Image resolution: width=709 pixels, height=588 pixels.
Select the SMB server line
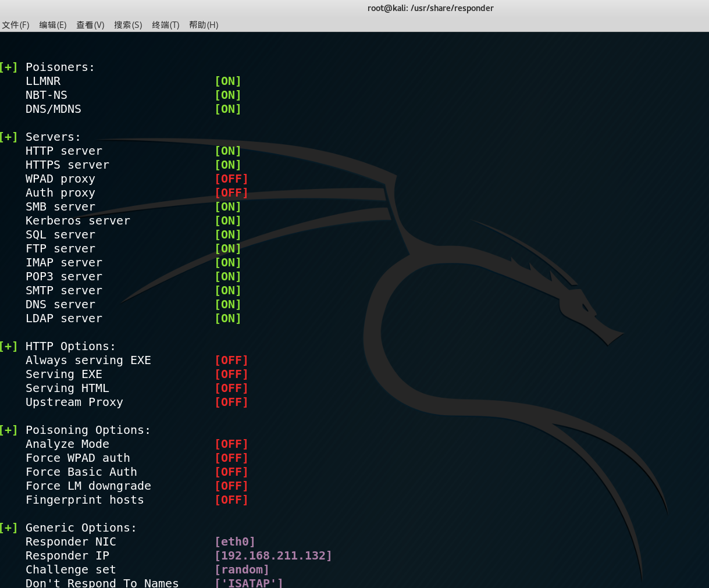60,207
